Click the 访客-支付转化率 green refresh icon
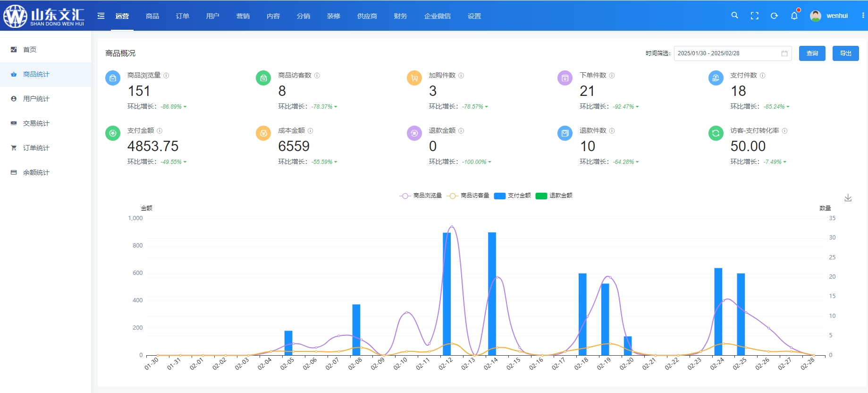The width and height of the screenshot is (868, 393). (716, 133)
